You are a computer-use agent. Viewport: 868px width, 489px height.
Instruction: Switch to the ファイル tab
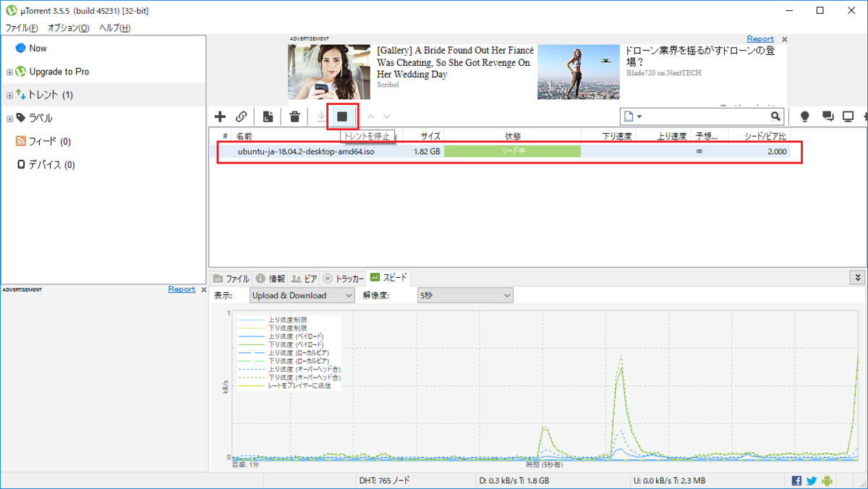click(x=231, y=278)
